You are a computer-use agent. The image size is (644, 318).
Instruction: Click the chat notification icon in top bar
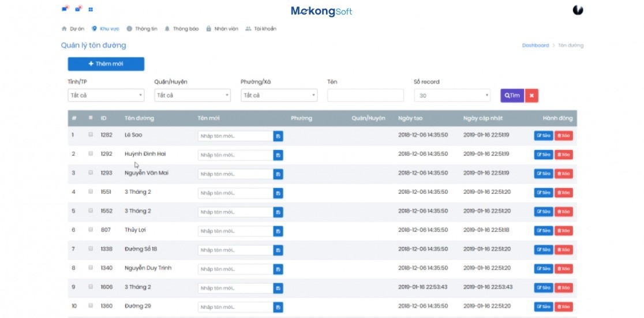(x=65, y=9)
